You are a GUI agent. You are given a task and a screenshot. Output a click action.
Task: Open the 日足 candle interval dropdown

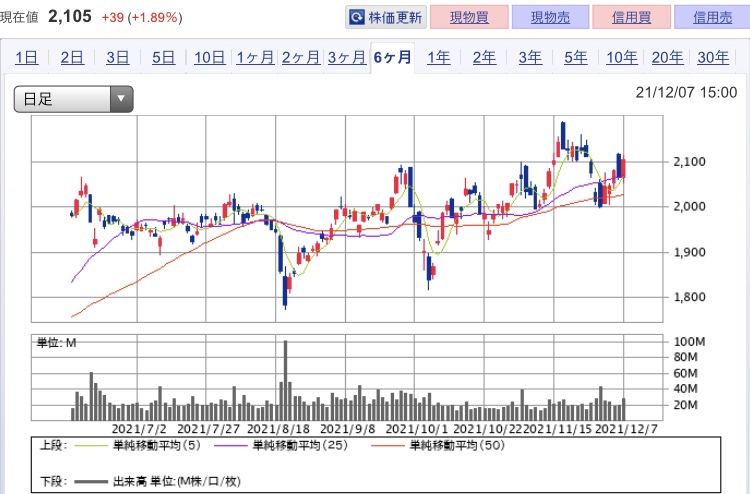click(74, 99)
